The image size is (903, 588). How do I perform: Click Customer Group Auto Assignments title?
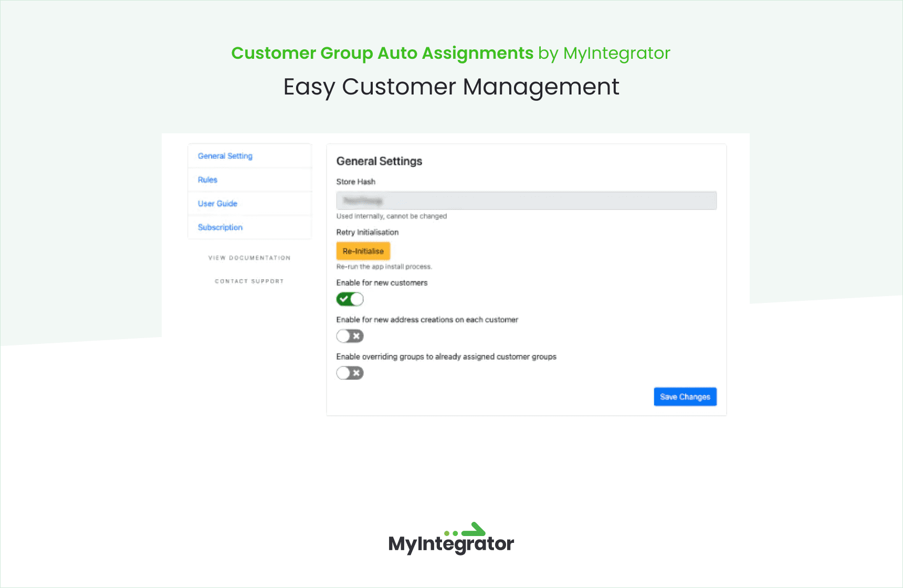382,53
